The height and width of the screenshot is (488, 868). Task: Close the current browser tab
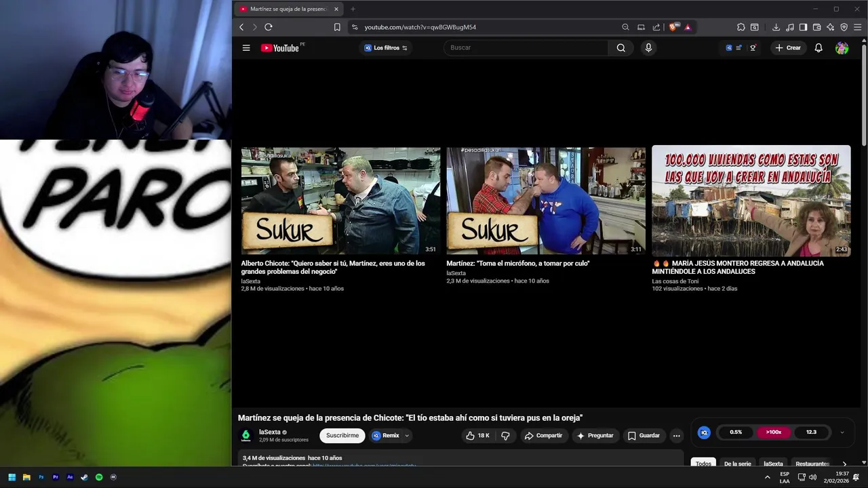point(336,9)
